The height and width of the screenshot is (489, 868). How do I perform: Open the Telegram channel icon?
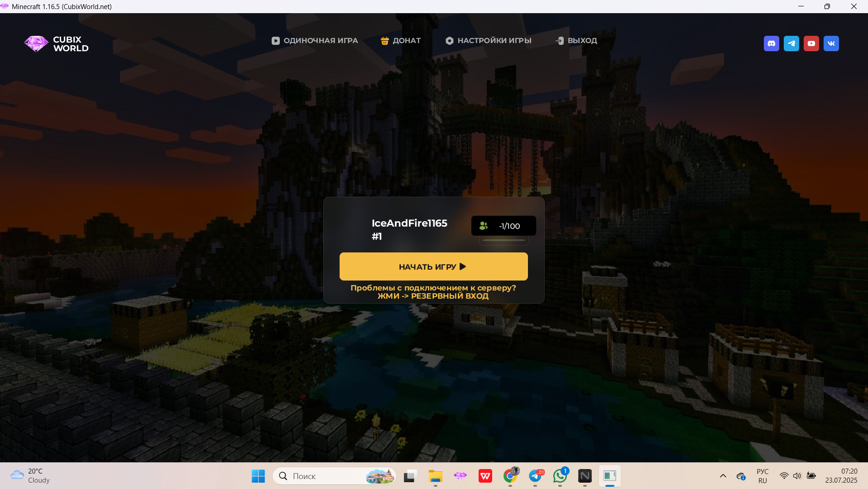(x=791, y=44)
